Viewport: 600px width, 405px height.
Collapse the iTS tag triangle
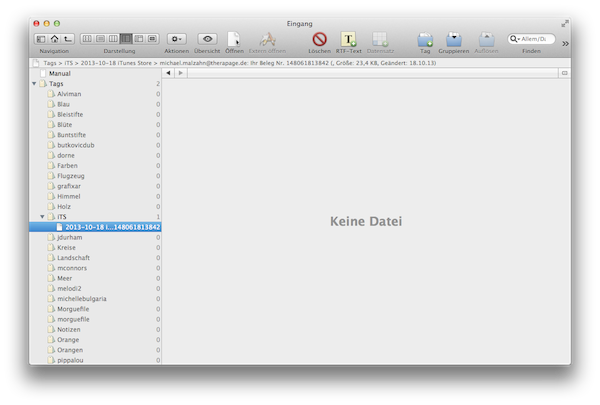[42, 217]
